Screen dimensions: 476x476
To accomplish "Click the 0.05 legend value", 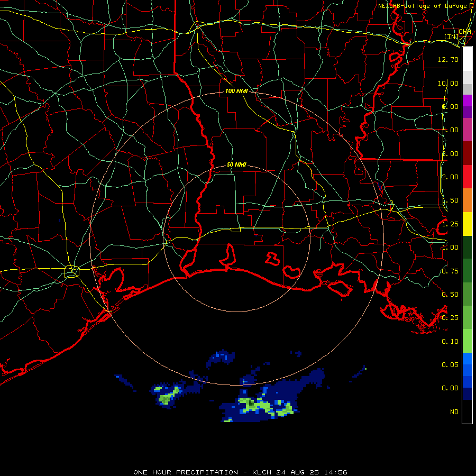I will point(450,364).
